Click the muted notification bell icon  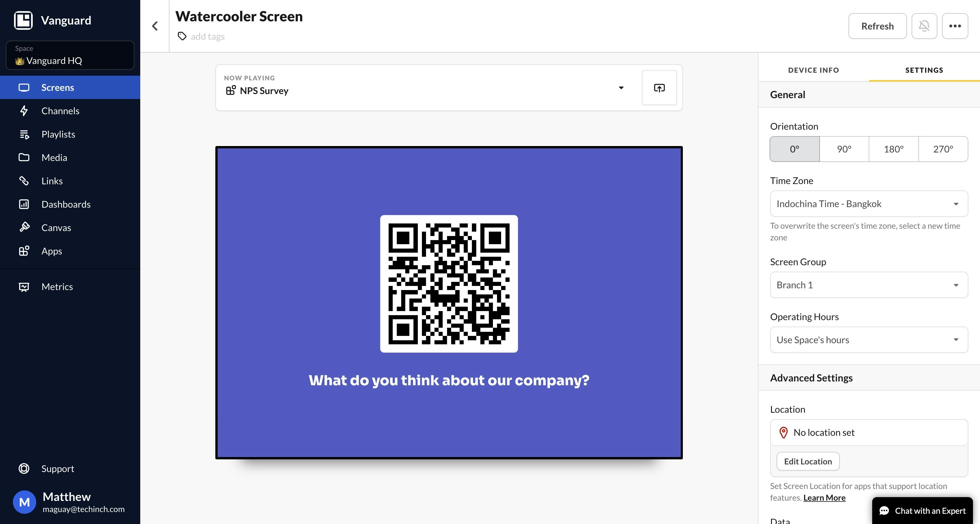coord(924,26)
